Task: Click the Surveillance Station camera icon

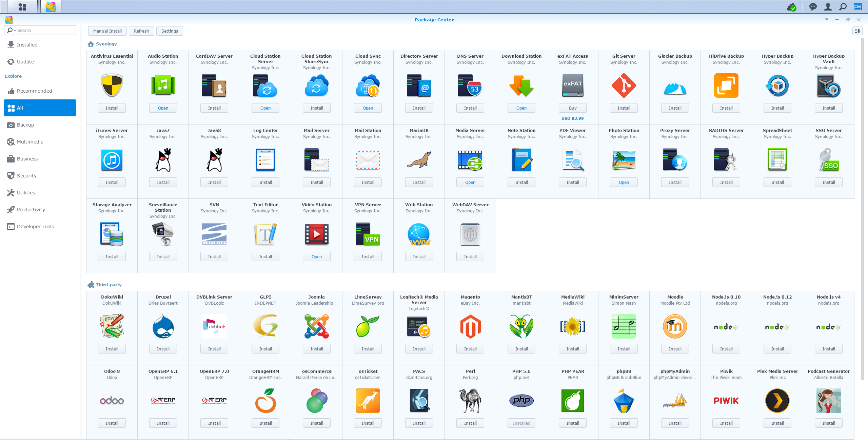Action: [x=163, y=234]
